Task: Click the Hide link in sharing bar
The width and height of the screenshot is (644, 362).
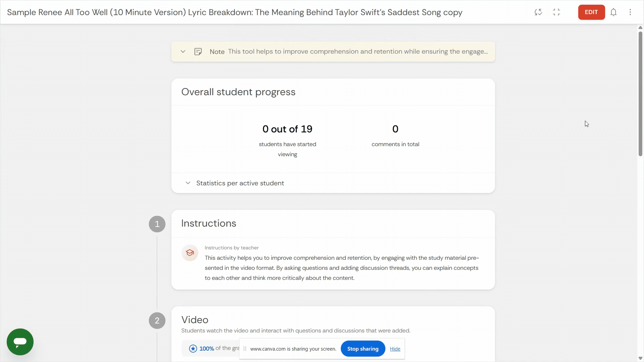Action: coord(395,349)
